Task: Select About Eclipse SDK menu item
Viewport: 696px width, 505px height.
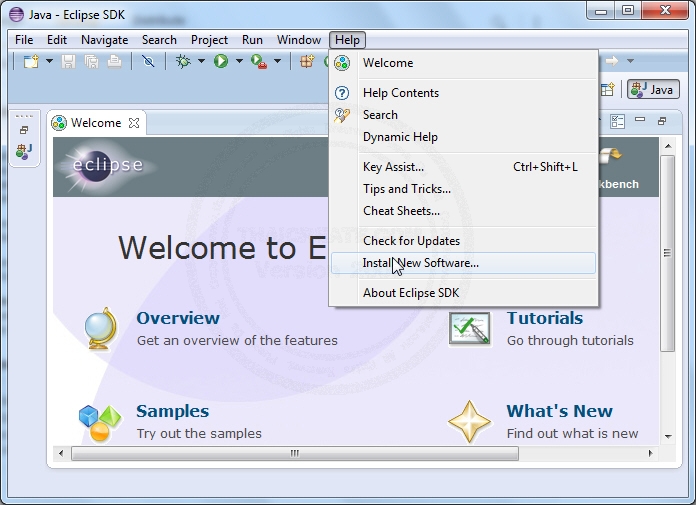Action: coord(463,293)
